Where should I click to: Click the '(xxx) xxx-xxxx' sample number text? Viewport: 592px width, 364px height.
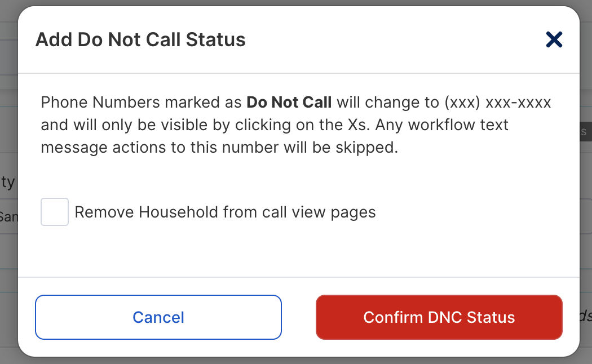pos(498,103)
